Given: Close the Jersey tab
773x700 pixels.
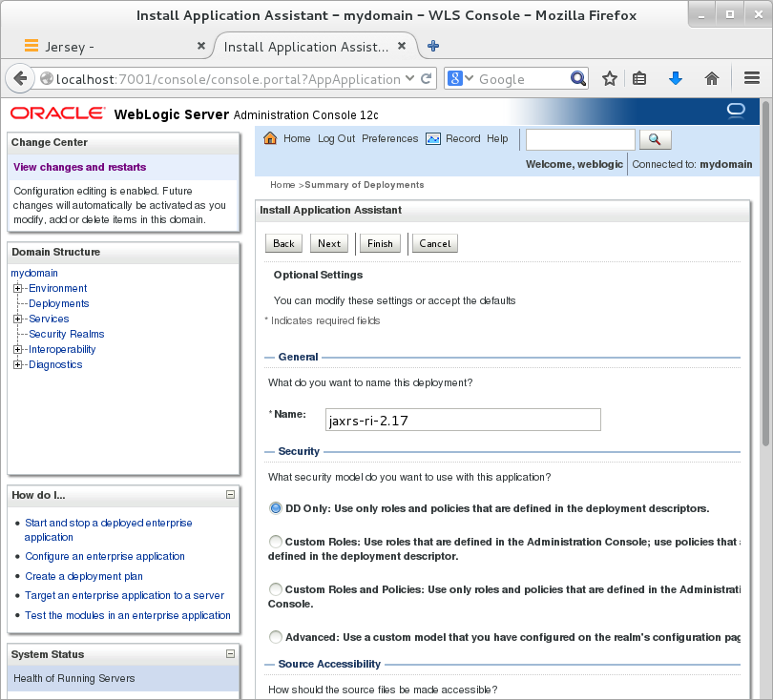Looking at the screenshot, I should coord(201,46).
